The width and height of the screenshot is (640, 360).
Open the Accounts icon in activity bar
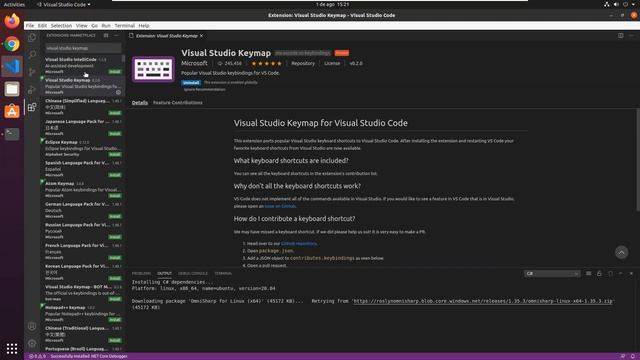point(32,326)
